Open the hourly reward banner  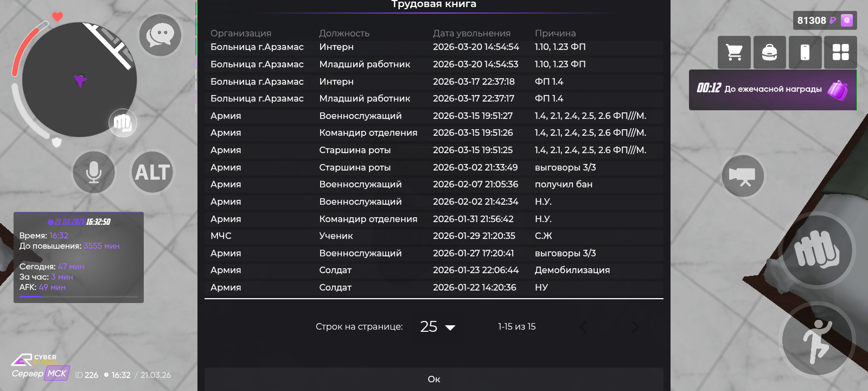coord(773,90)
